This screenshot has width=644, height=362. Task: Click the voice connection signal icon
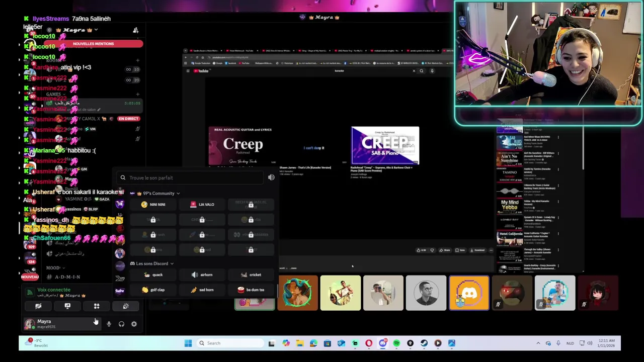30,292
